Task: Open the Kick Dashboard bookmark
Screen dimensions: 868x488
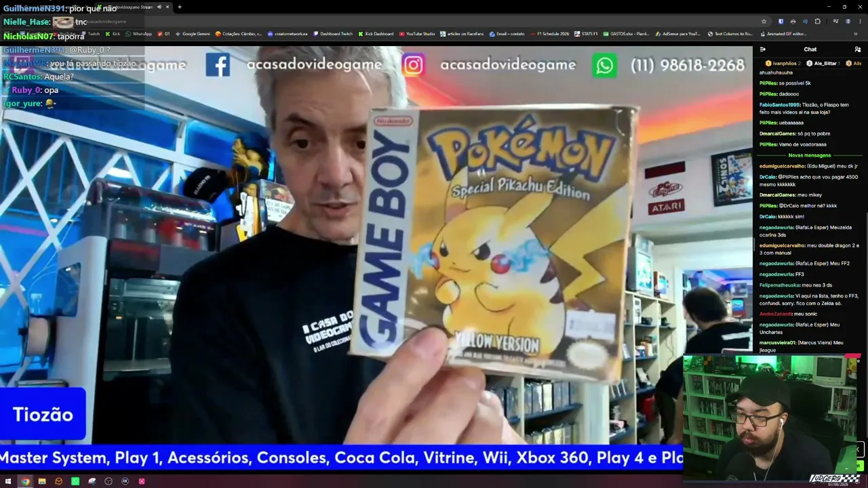Action: [376, 34]
